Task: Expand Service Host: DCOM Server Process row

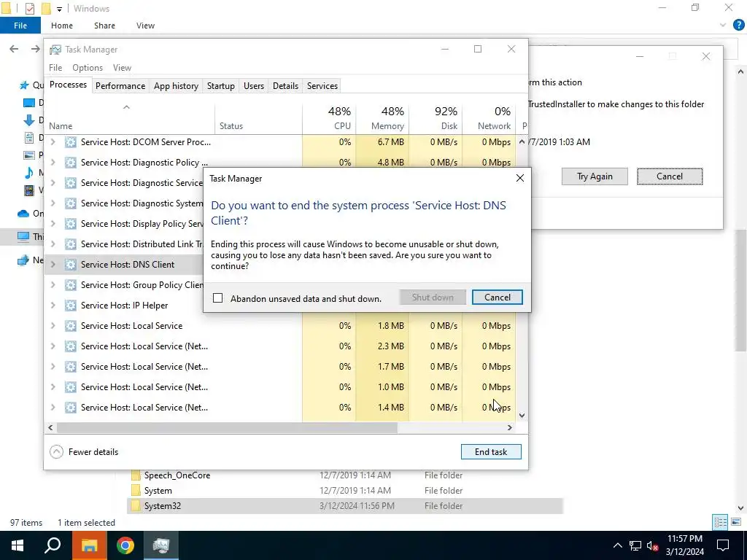Action: (53, 142)
